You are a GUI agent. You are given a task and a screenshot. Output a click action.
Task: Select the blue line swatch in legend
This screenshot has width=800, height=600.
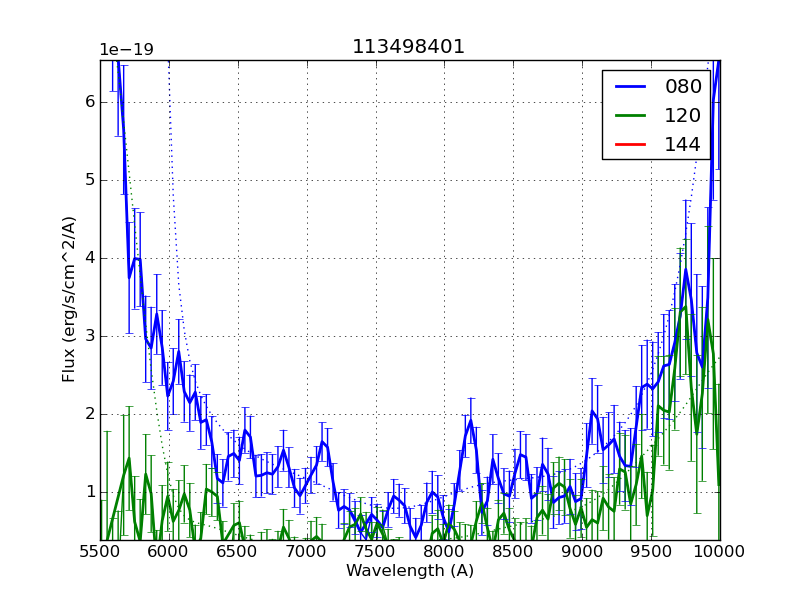(630, 87)
